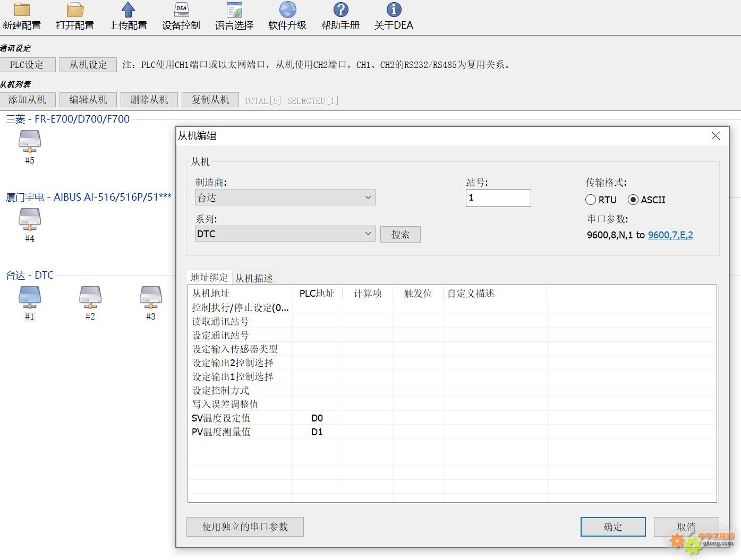Select slave device #5 icon
Viewport: 741px width, 560px height.
30,141
